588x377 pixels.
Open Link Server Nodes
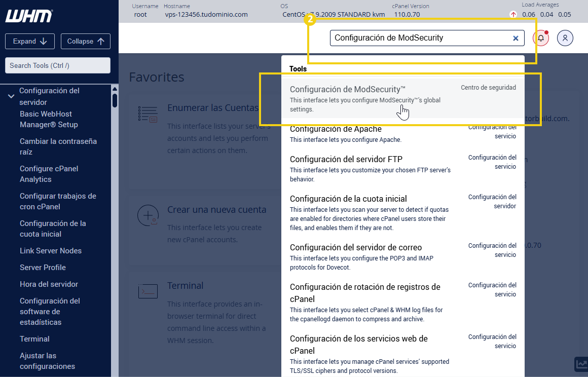(x=51, y=251)
